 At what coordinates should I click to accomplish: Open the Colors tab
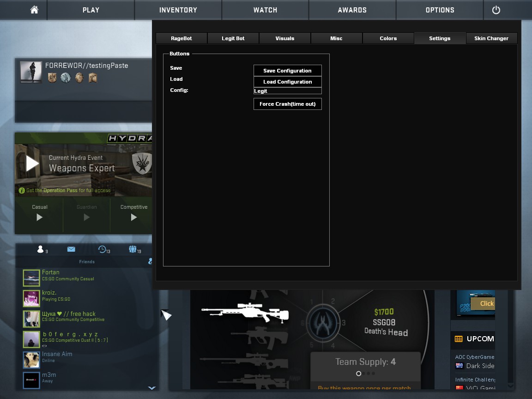click(388, 38)
